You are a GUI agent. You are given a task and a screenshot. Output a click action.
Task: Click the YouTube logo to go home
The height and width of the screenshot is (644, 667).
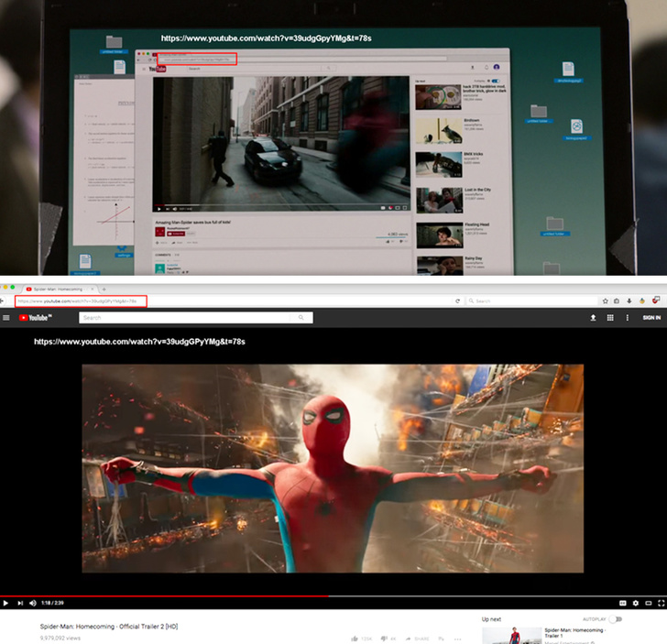tap(37, 318)
